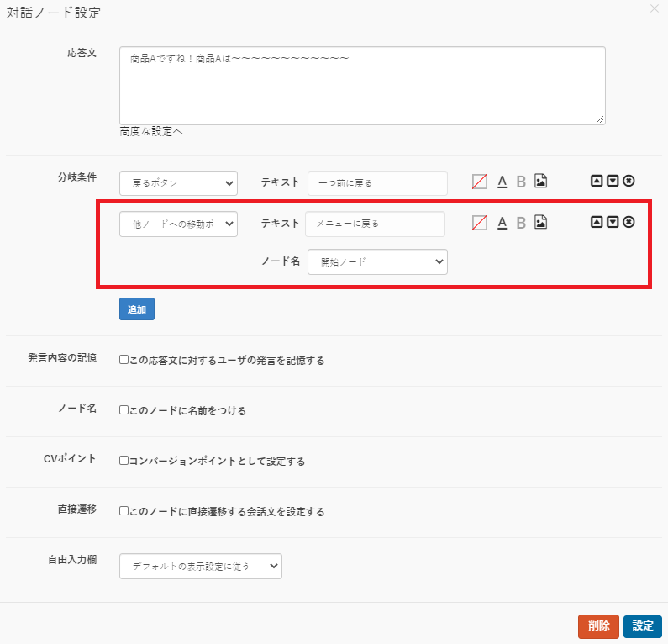Check この応答文に対するユーザの発言を記憶する
Viewport: 668px width, 644px height.
click(x=124, y=359)
